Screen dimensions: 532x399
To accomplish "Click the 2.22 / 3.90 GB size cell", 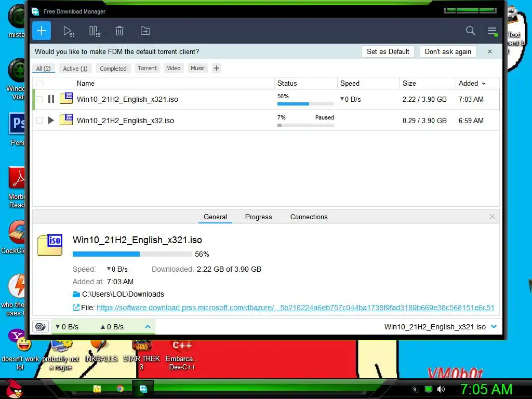I will coord(424,99).
